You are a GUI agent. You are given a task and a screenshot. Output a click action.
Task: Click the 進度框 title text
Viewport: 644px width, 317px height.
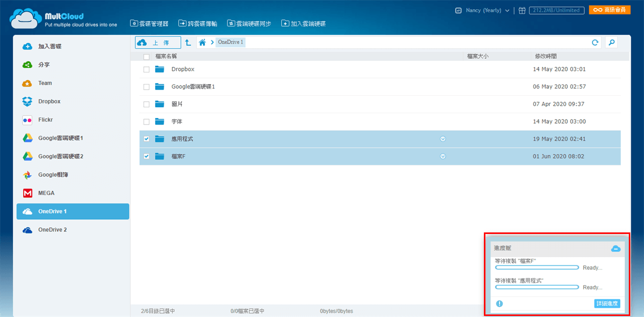coord(503,249)
